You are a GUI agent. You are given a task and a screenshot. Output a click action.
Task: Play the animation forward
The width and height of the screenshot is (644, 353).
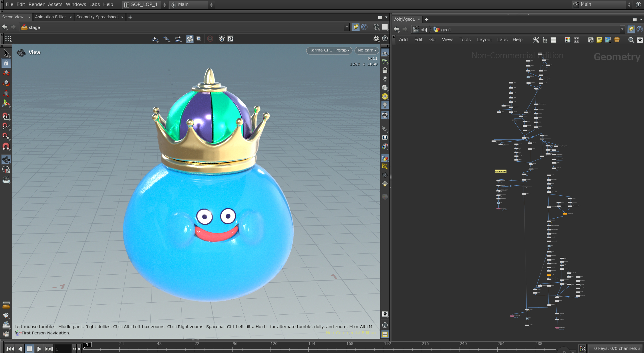pos(39,349)
